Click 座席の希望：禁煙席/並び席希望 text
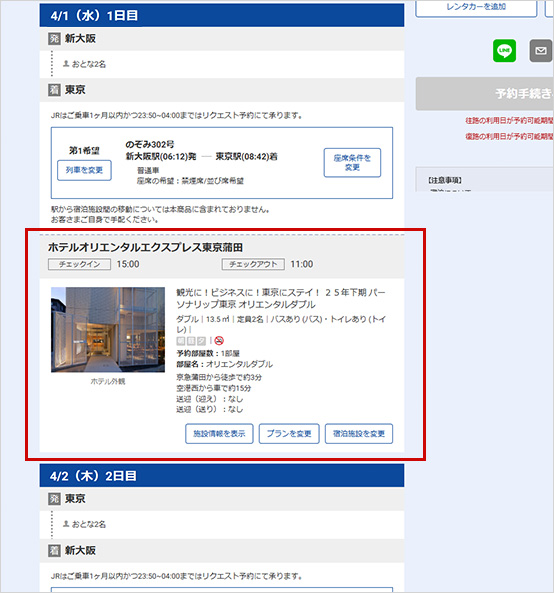The height and width of the screenshot is (593, 554). coord(190,181)
